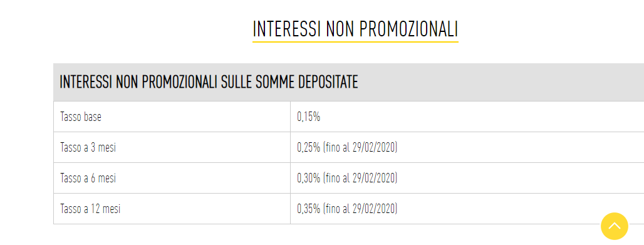Select the Tasso a 6 mesi label
644x245 pixels.
88,179
